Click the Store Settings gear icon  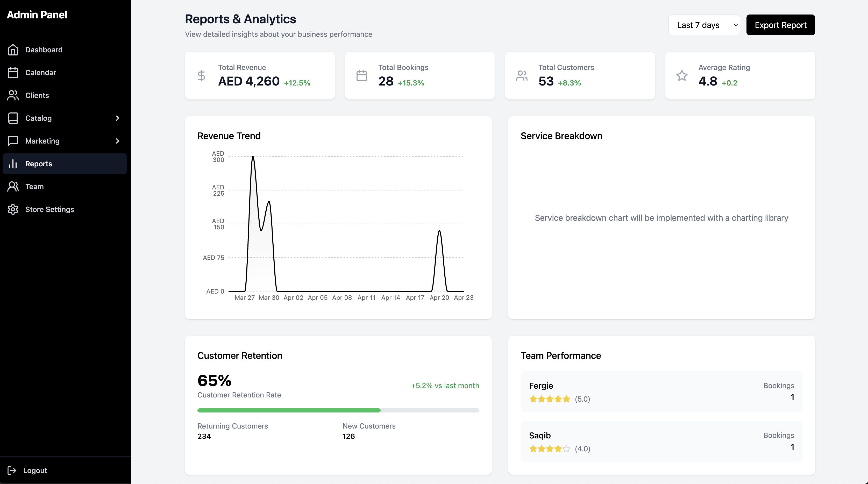(x=13, y=209)
